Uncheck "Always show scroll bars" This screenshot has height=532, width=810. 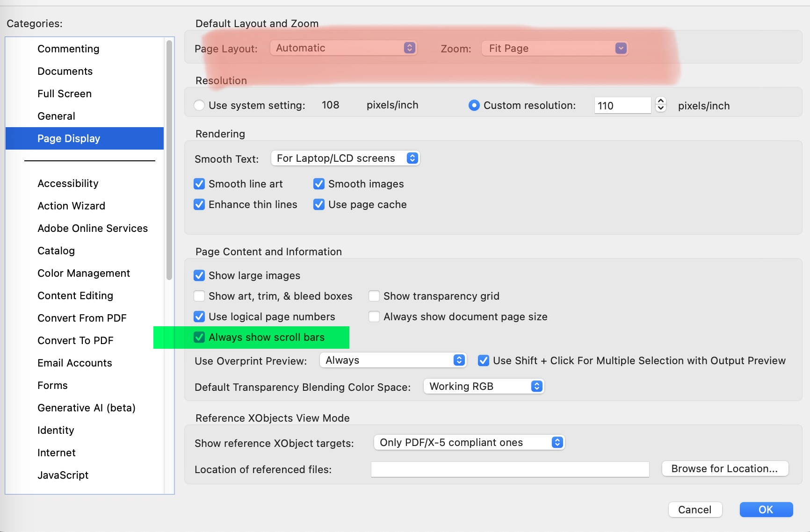point(199,337)
